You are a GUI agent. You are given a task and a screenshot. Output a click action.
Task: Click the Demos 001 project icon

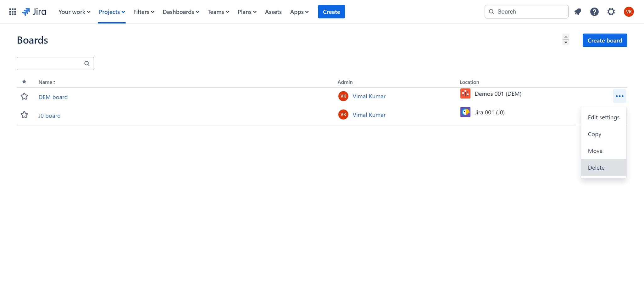coord(465,93)
